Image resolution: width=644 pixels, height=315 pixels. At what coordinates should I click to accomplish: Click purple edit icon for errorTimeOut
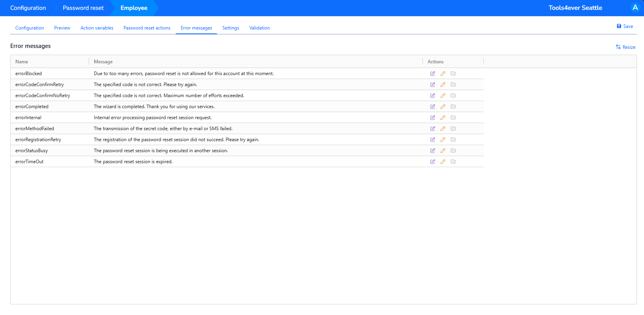(432, 162)
